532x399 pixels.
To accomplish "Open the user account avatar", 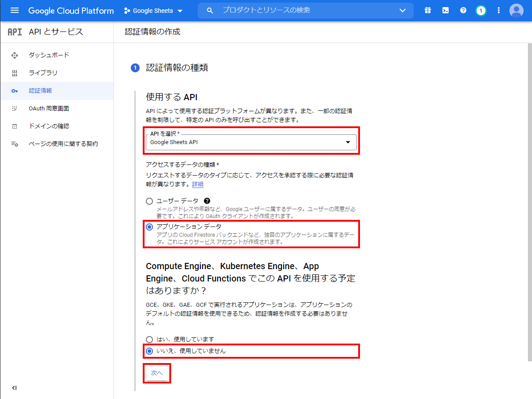I will [516, 11].
